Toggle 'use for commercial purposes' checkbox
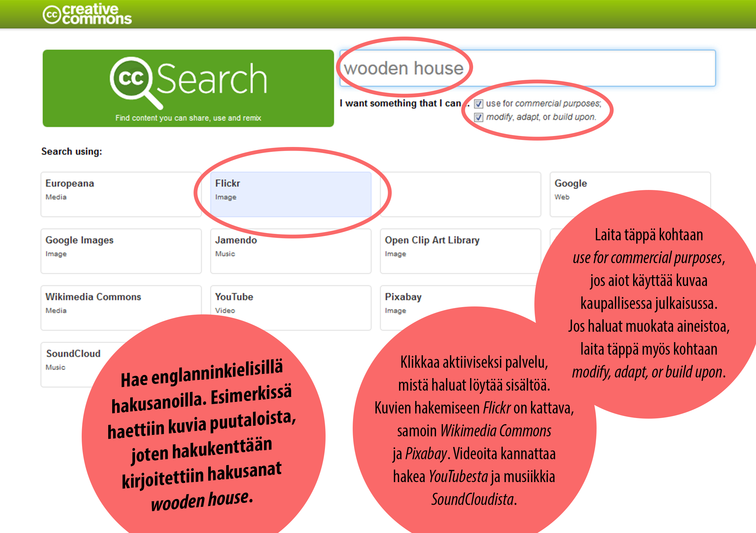This screenshot has width=756, height=533. tap(478, 104)
